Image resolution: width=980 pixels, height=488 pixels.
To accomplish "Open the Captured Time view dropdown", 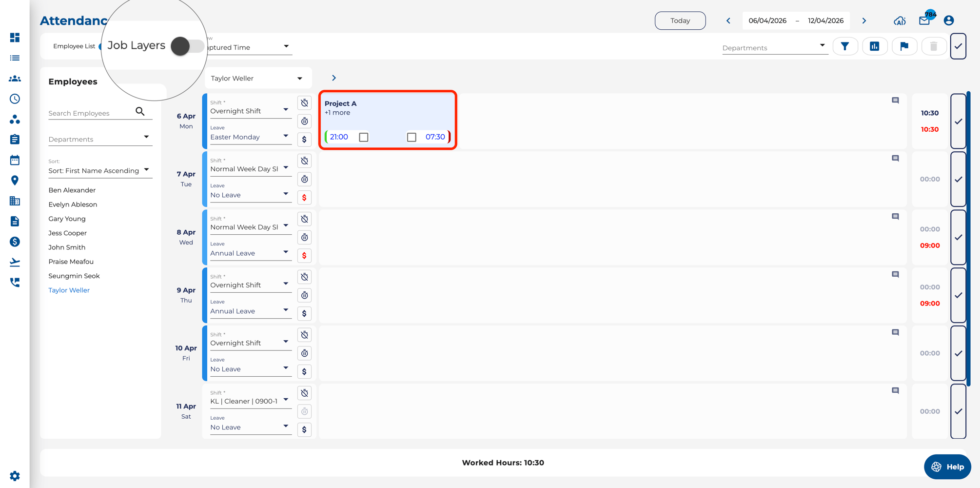I will click(x=249, y=47).
